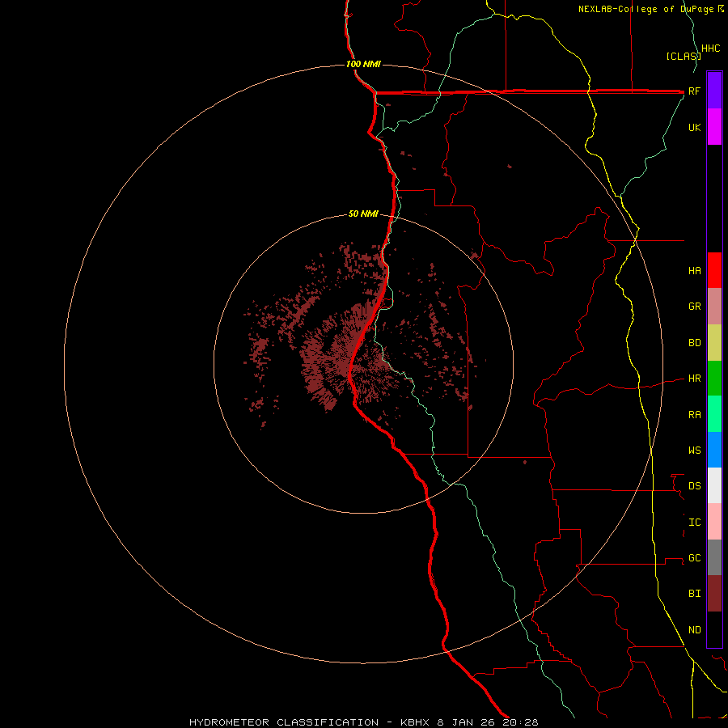Click the UK magenta legend swatch
This screenshot has width=728, height=728.
(714, 127)
